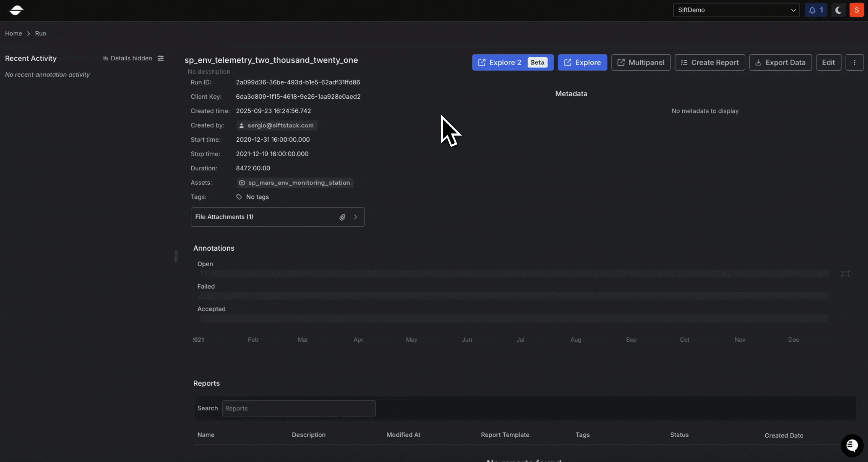Open the SiftDemo organization dropdown
The width and height of the screenshot is (868, 462).
click(736, 10)
